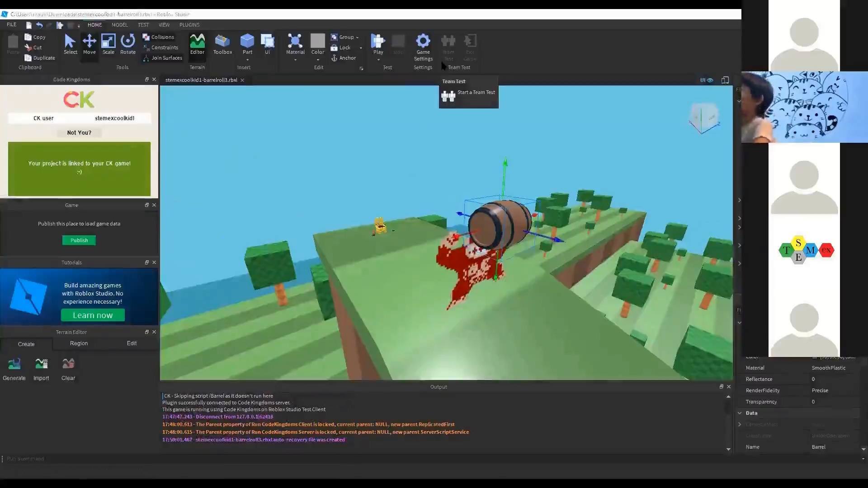Toggle UI visibility eye in viewport

tap(707, 80)
